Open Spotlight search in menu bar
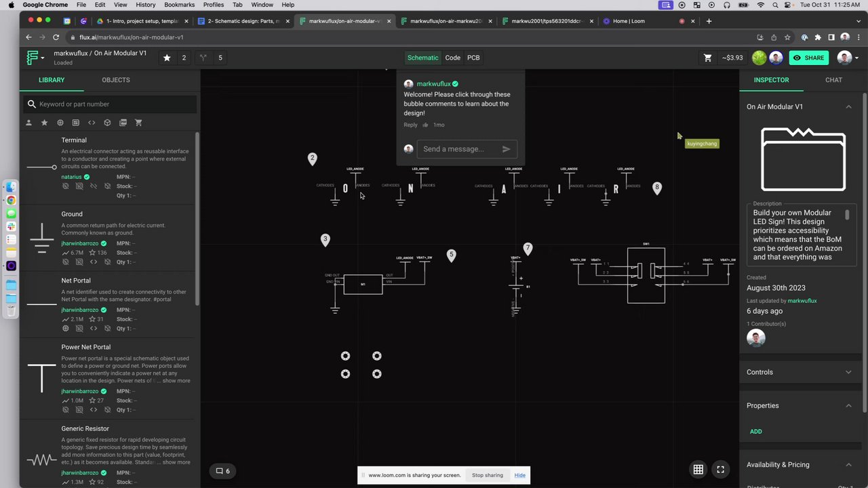Viewport: 868px width, 488px height. tap(776, 5)
